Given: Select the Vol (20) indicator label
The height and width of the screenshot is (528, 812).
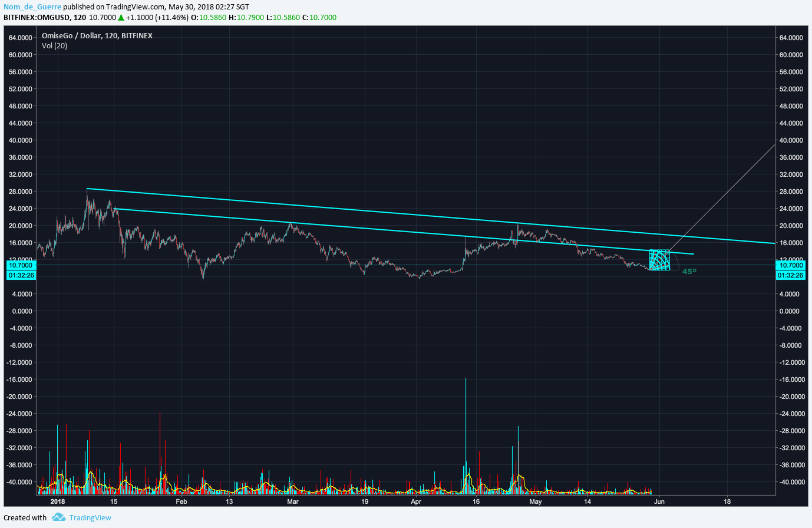Looking at the screenshot, I should coord(54,46).
